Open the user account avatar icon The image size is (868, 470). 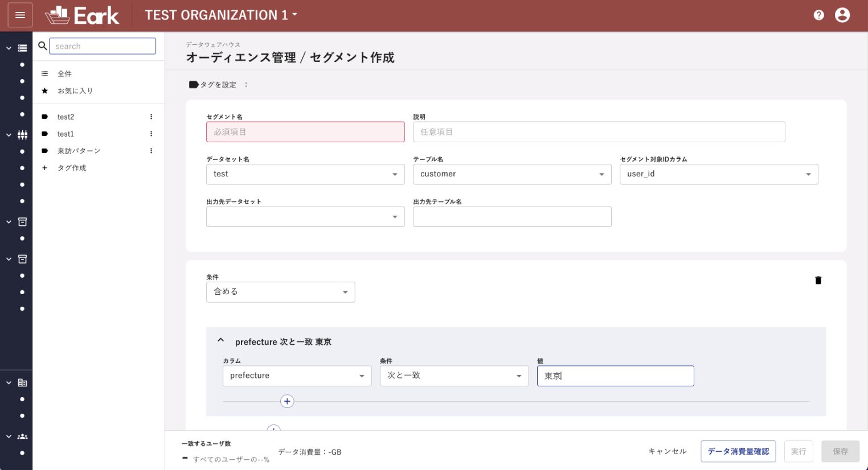point(842,15)
